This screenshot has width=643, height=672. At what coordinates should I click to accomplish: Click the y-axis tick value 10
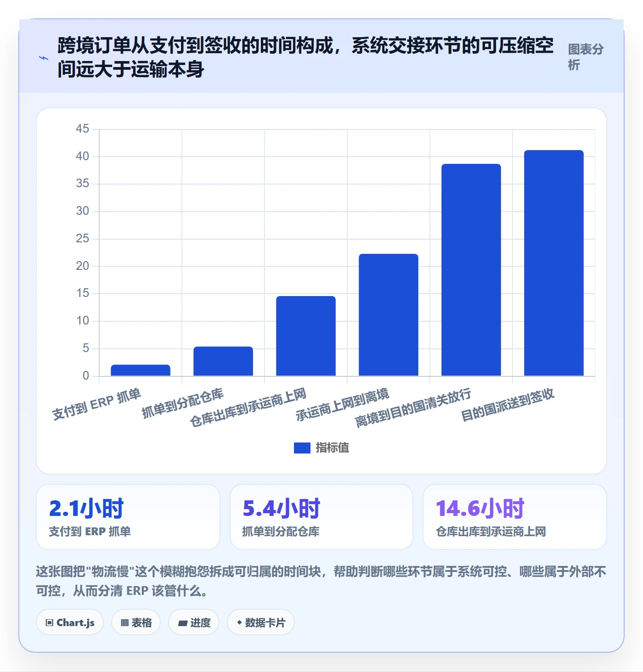pyautogui.click(x=83, y=321)
